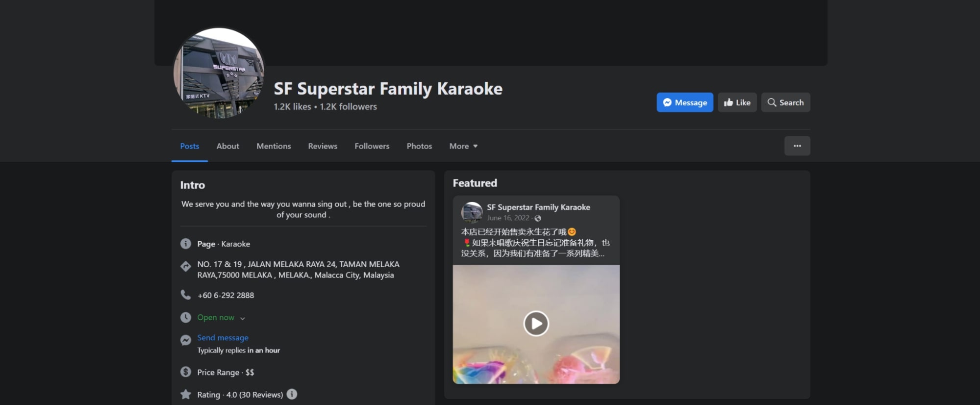Click the thumbs-up icon in Like button
This screenshot has width=980, height=405.
pos(729,102)
